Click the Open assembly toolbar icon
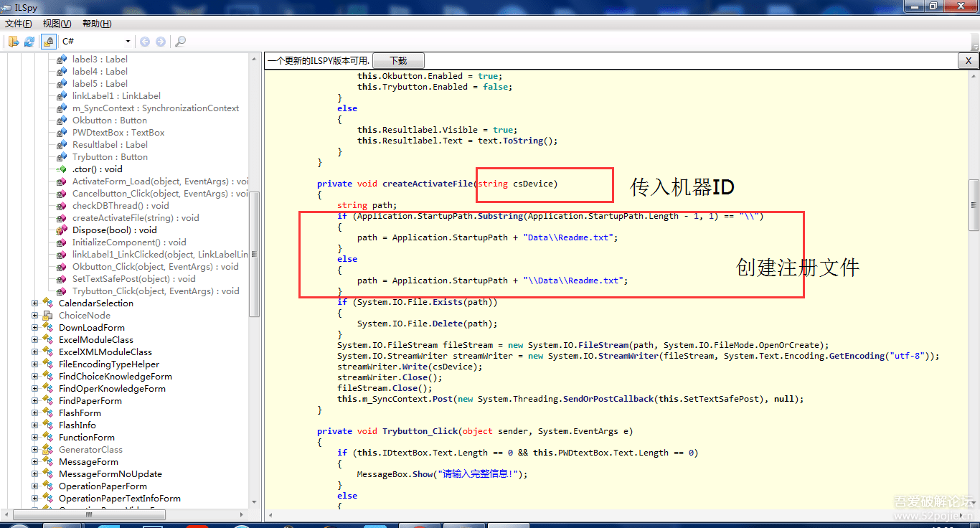 tap(13, 42)
